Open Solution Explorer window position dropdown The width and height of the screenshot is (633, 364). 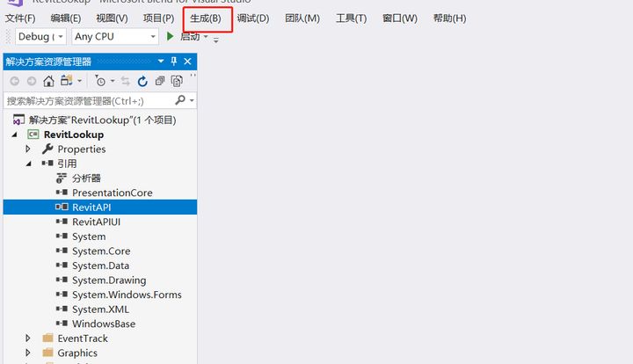[x=161, y=62]
